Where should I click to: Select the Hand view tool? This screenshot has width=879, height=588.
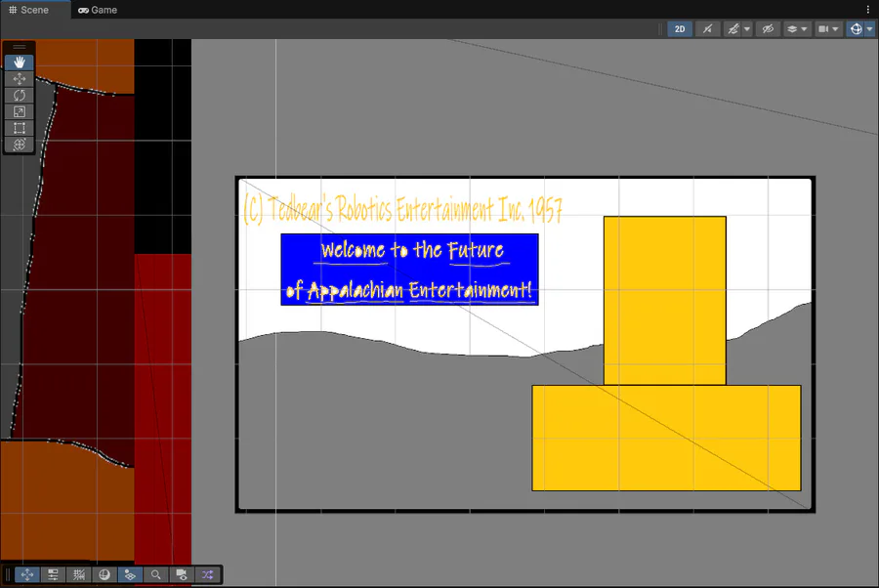point(20,63)
